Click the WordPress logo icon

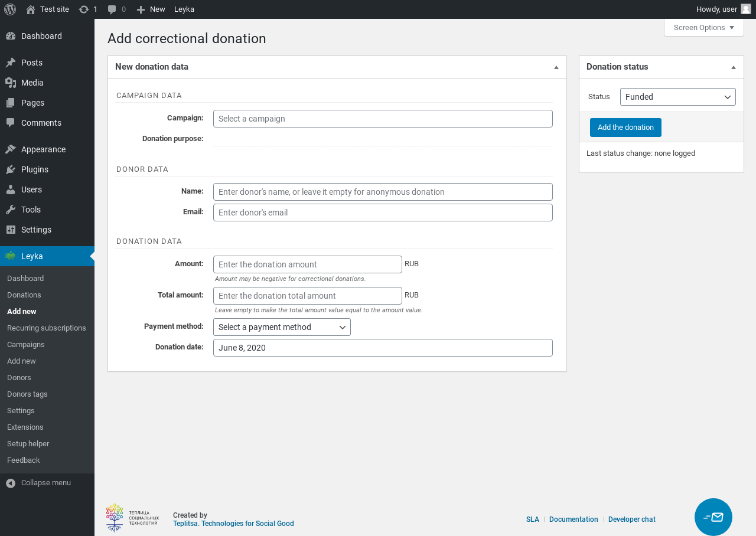click(10, 9)
